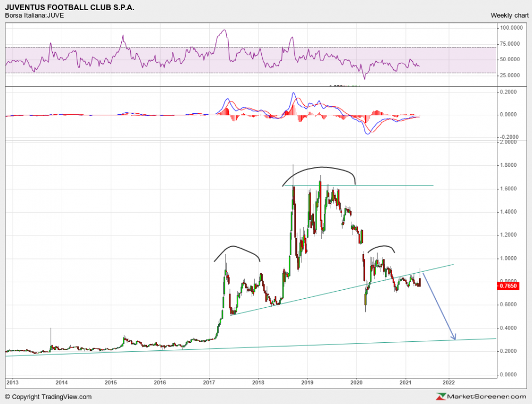The image size is (532, 404).
Task: Click the 1.2000 price scale value
Action: pyautogui.click(x=509, y=235)
